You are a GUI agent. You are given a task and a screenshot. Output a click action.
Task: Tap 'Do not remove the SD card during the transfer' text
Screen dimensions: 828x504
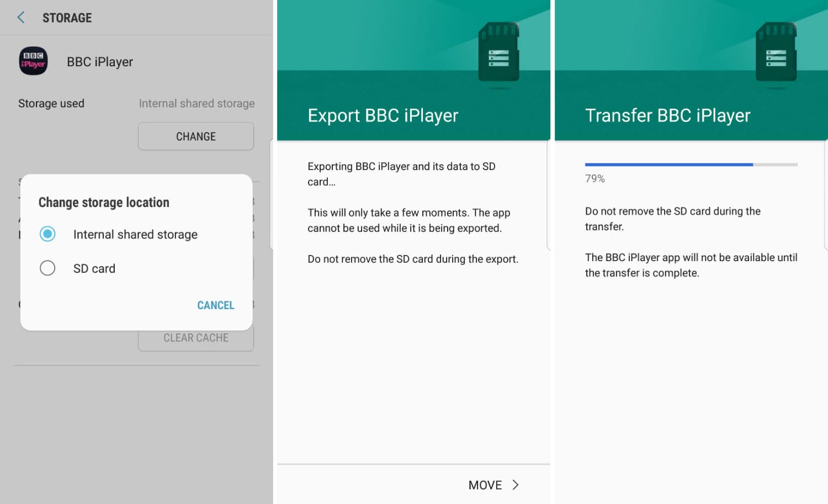click(673, 219)
